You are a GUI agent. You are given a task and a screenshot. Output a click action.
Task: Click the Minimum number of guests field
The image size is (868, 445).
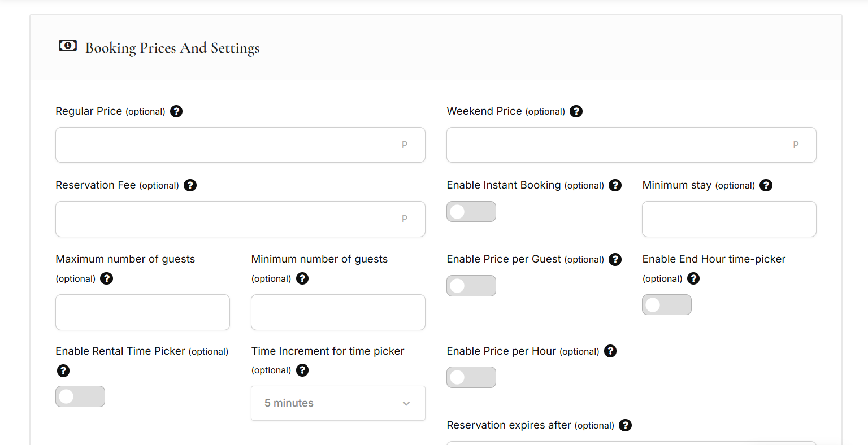coord(338,312)
